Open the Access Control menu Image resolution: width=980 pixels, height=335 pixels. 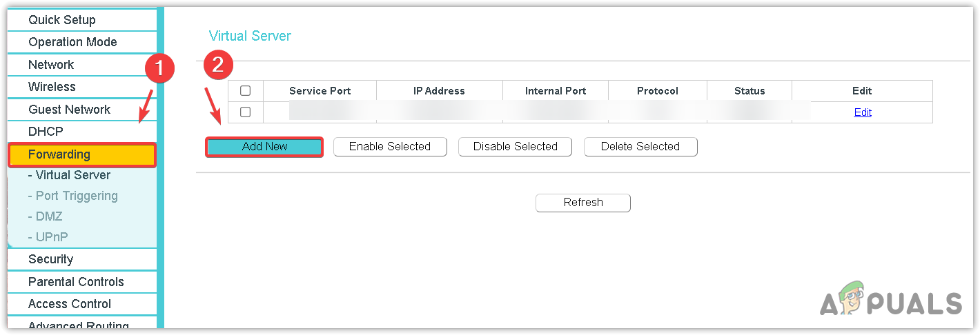coord(69,304)
